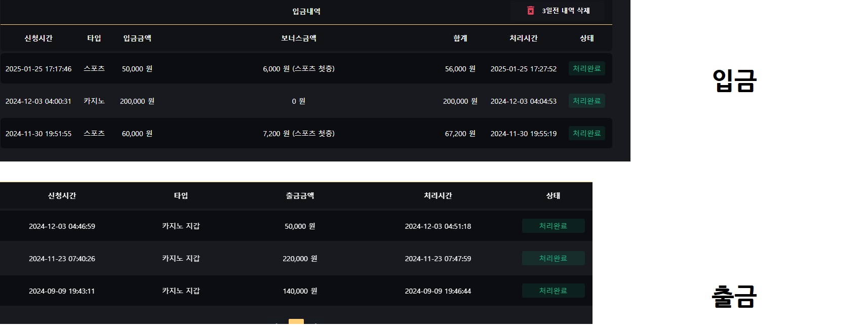Click the 입금금액 column header
The image size is (868, 327).
click(137, 38)
